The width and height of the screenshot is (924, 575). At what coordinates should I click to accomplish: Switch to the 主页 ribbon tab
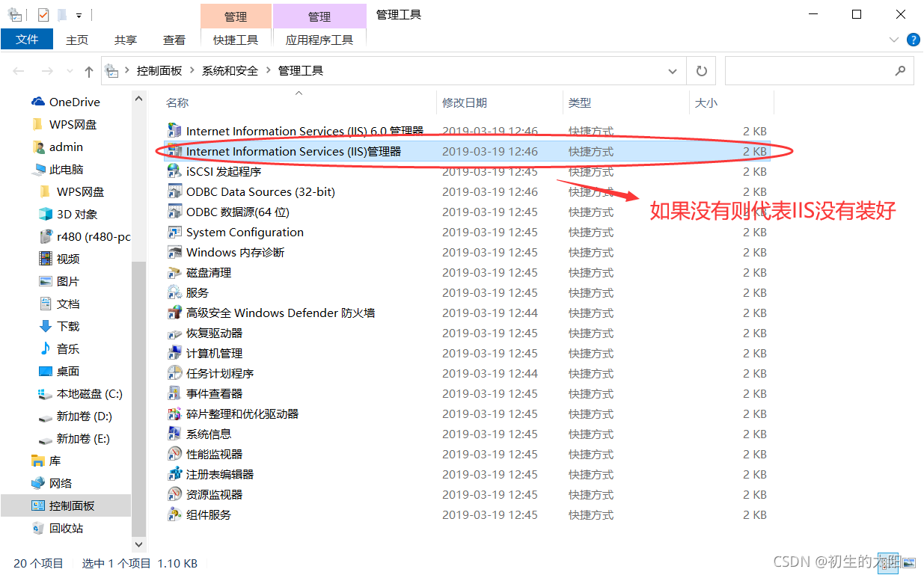(x=77, y=40)
